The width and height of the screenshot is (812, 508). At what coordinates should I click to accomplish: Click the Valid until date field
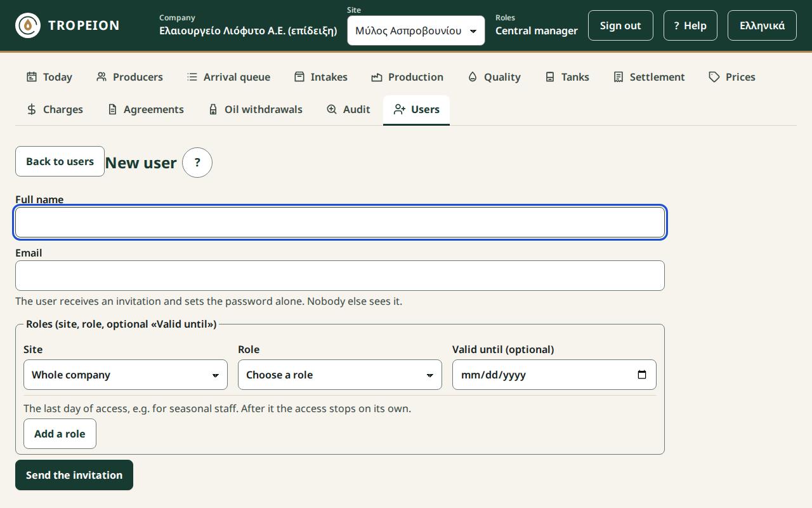(x=554, y=375)
